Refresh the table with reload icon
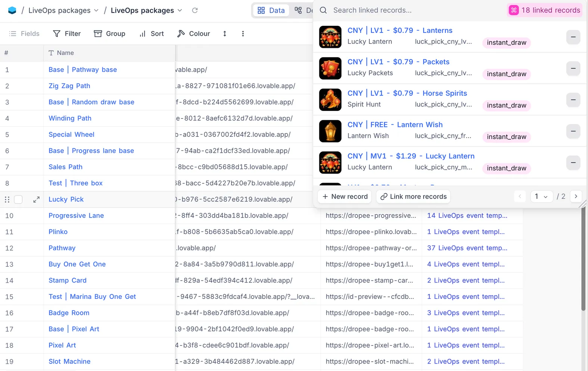588x371 pixels. tap(195, 10)
